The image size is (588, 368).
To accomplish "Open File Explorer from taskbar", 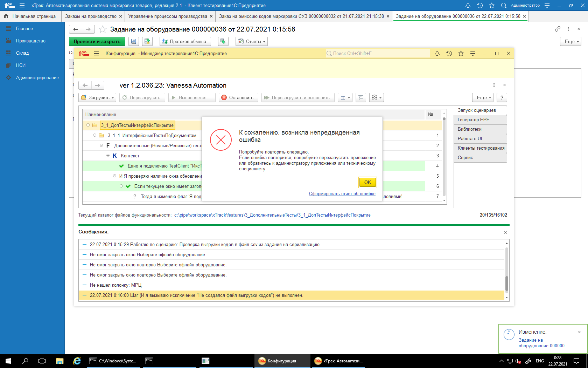I will pos(59,361).
